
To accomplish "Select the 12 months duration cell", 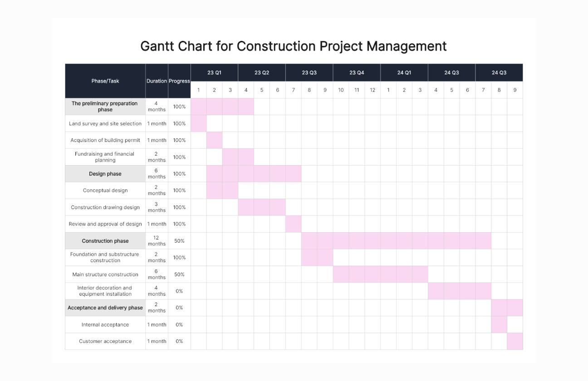I will click(157, 241).
